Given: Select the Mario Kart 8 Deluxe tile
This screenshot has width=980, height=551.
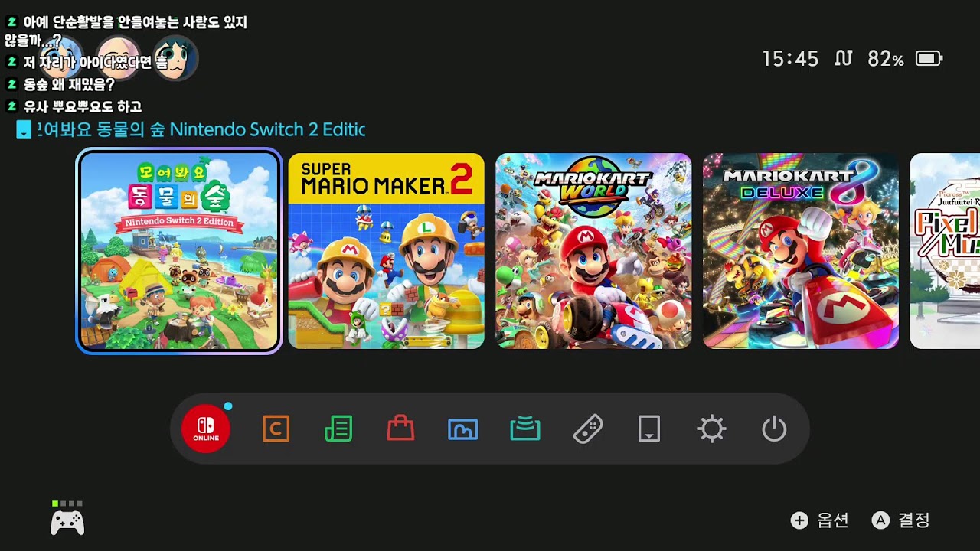Looking at the screenshot, I should click(801, 251).
